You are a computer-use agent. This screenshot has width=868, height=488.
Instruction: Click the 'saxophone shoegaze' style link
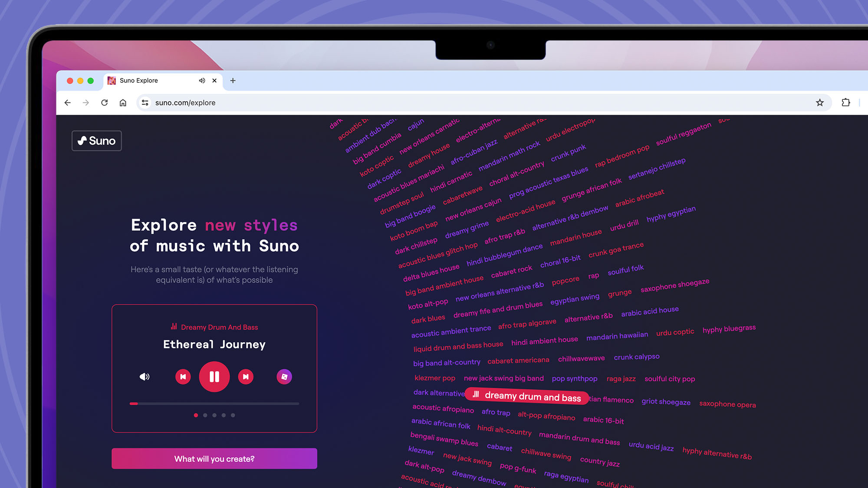(x=674, y=285)
